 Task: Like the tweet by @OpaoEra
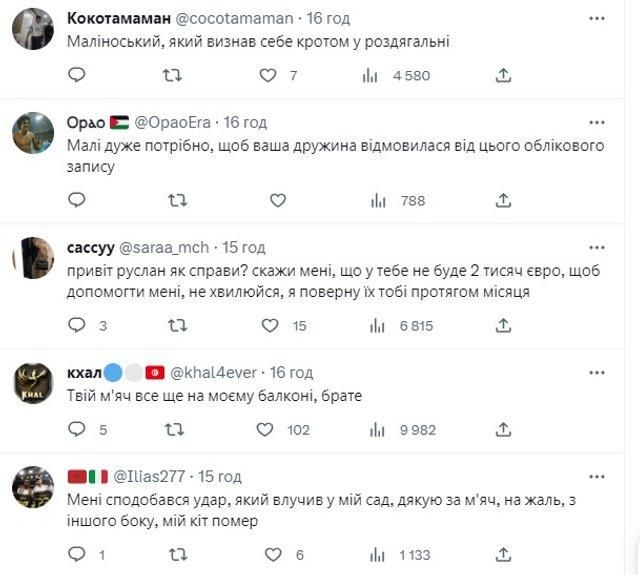tap(267, 200)
